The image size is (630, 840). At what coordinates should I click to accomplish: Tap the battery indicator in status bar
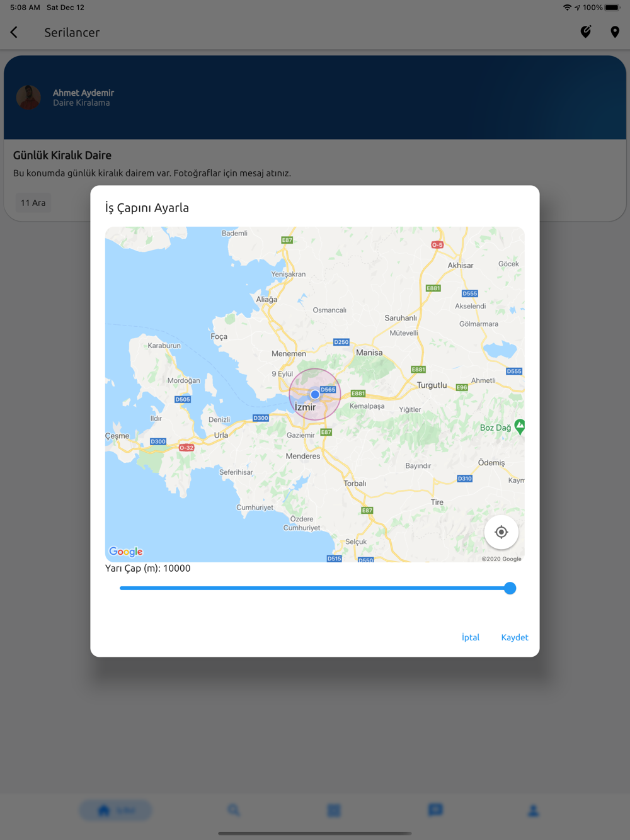click(x=612, y=8)
